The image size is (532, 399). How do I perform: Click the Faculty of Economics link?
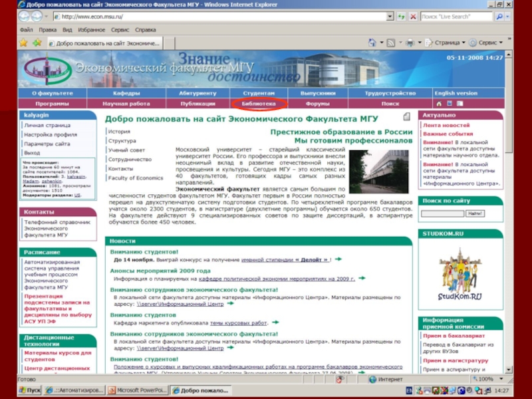[136, 178]
